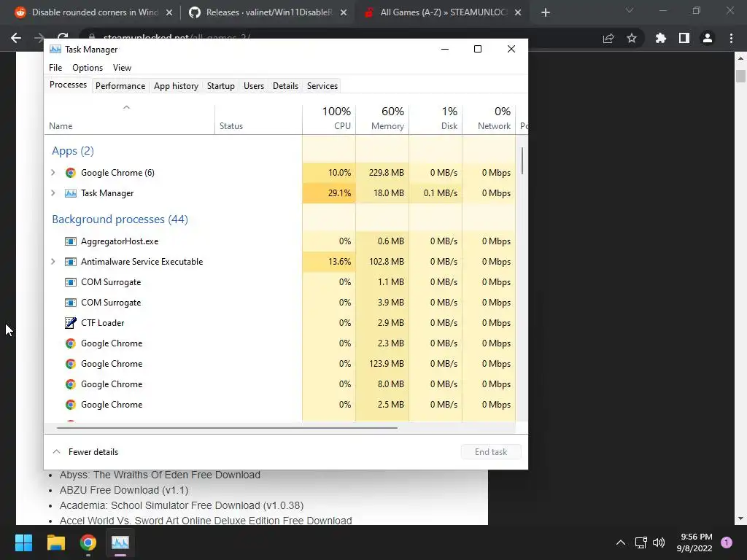Sort by Name column header
747x560 pixels.
(130, 119)
